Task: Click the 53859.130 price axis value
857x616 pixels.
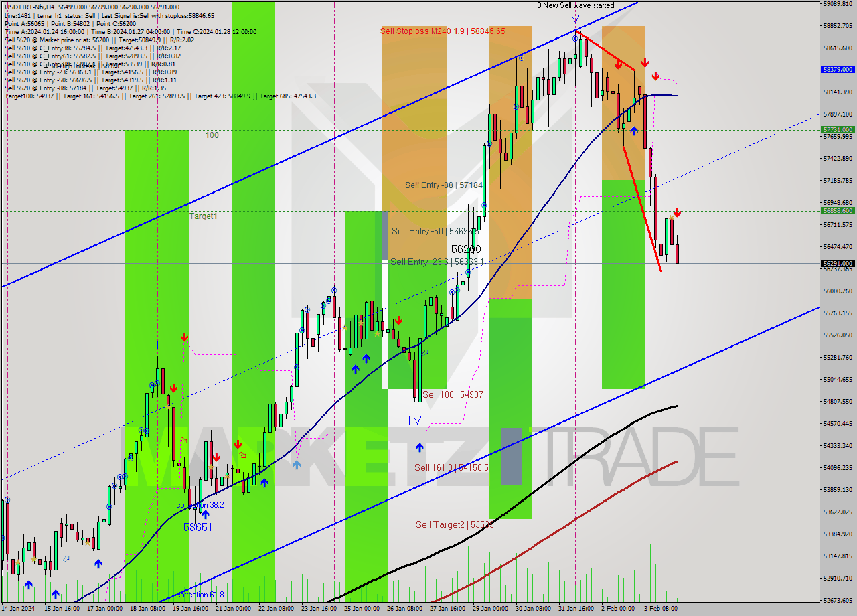Action: (838, 489)
